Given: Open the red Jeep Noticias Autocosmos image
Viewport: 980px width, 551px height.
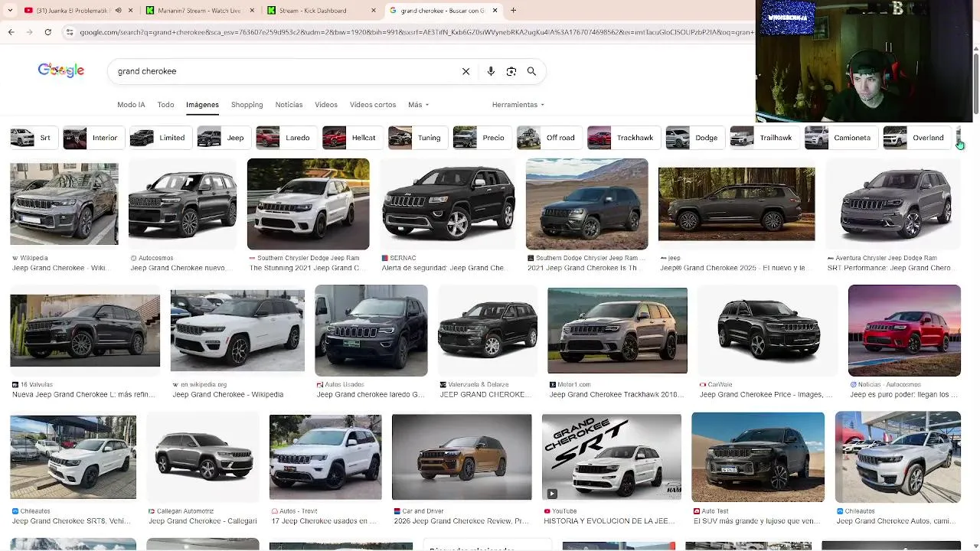Looking at the screenshot, I should [904, 331].
